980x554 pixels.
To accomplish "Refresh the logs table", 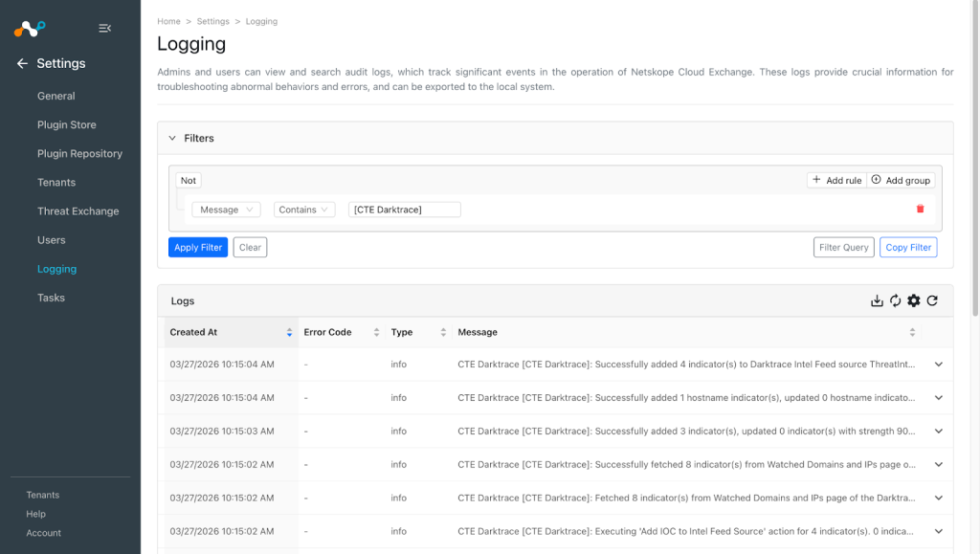I will pyautogui.click(x=932, y=301).
